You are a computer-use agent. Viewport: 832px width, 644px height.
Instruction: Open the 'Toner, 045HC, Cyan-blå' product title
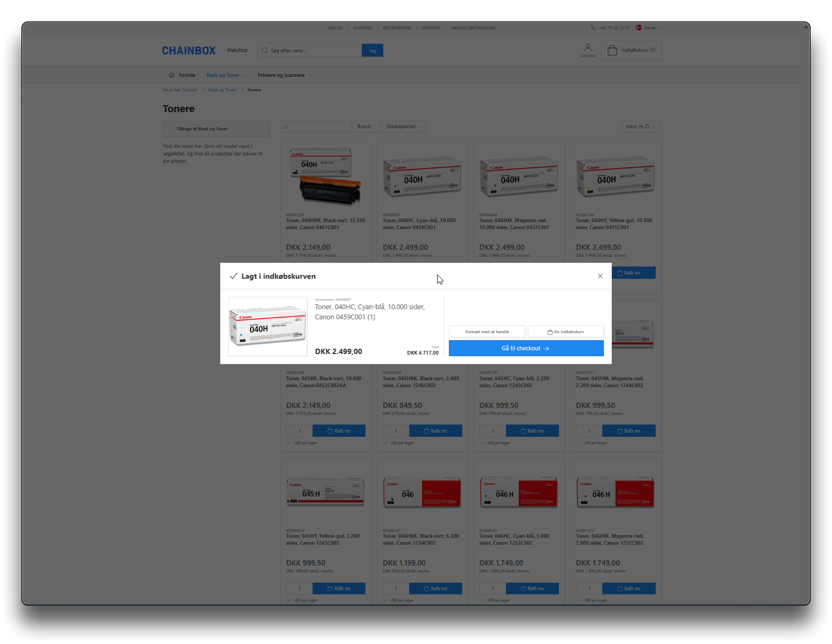(x=514, y=382)
